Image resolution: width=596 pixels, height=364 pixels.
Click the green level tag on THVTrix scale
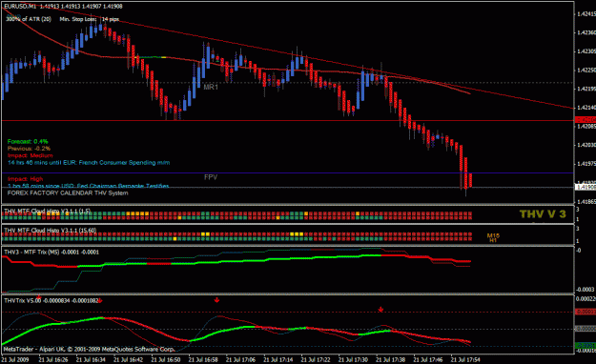[x=586, y=345]
